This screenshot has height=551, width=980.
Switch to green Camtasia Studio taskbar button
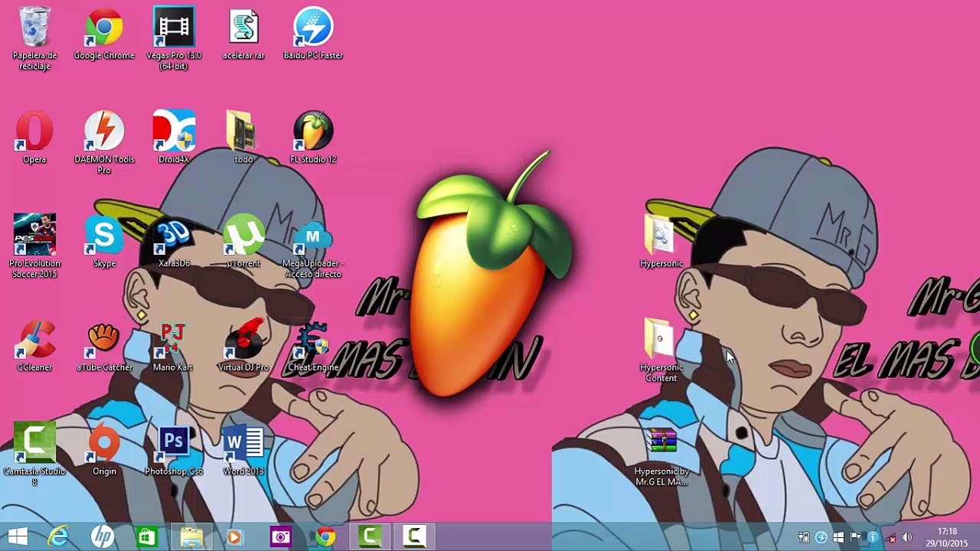(x=371, y=536)
